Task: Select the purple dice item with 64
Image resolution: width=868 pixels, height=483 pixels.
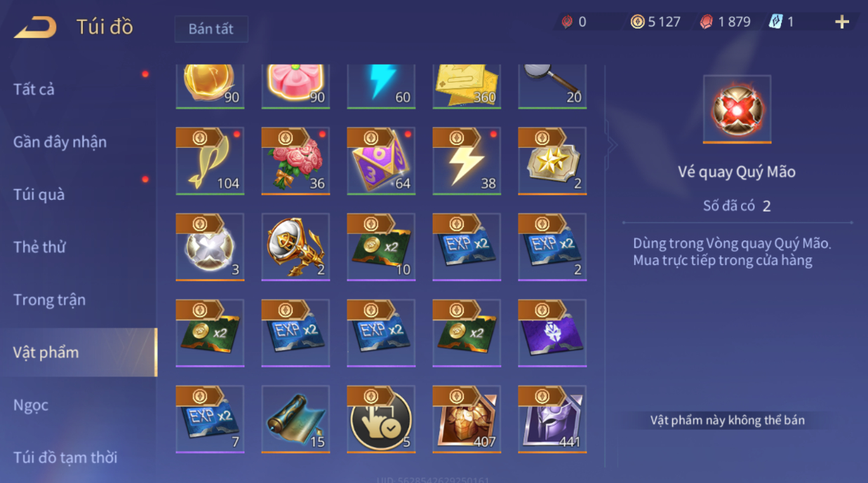Action: click(x=381, y=161)
